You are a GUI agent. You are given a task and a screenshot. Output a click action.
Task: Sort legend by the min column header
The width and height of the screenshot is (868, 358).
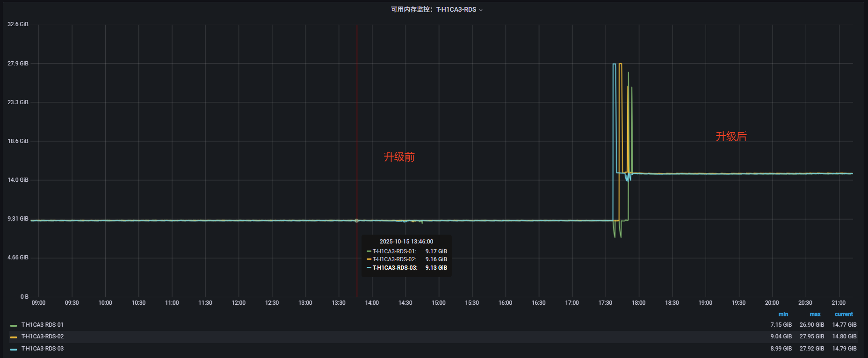click(x=783, y=315)
